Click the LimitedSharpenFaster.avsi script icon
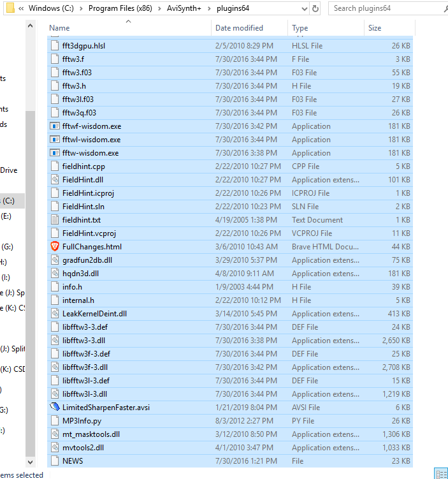Viewport: 448px width, 479px height. click(55, 407)
